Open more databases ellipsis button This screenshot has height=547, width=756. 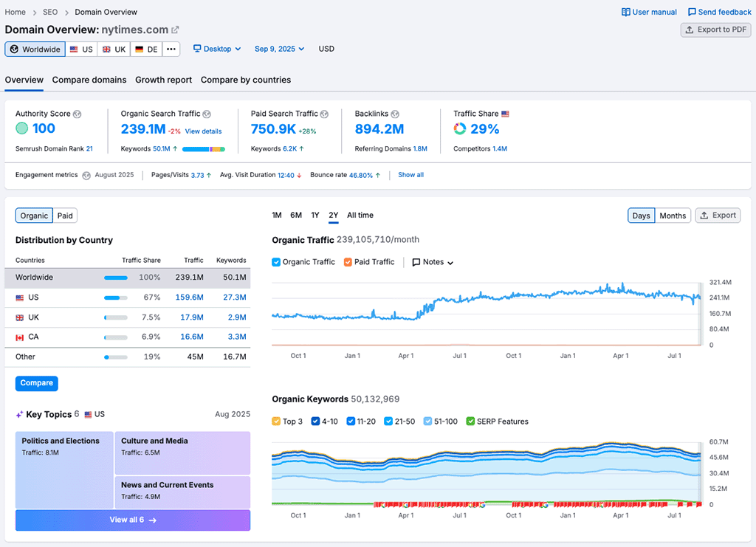(x=171, y=49)
